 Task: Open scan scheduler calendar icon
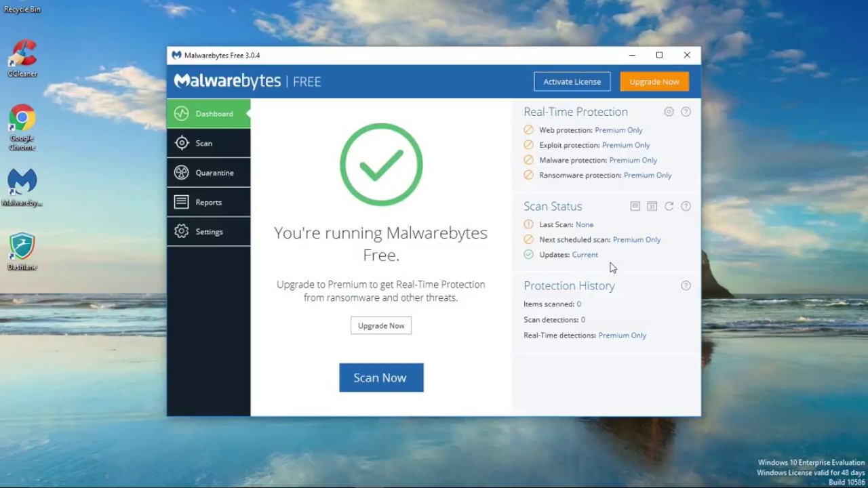pos(652,206)
